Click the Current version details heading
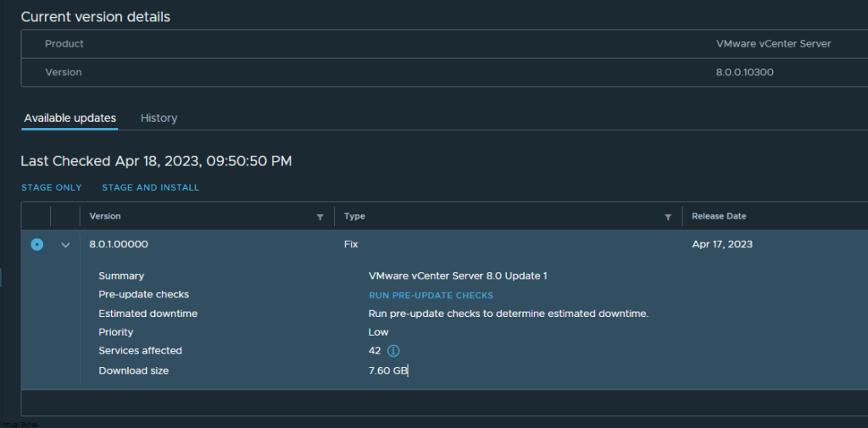Image resolution: width=868 pixels, height=428 pixels. tap(95, 17)
